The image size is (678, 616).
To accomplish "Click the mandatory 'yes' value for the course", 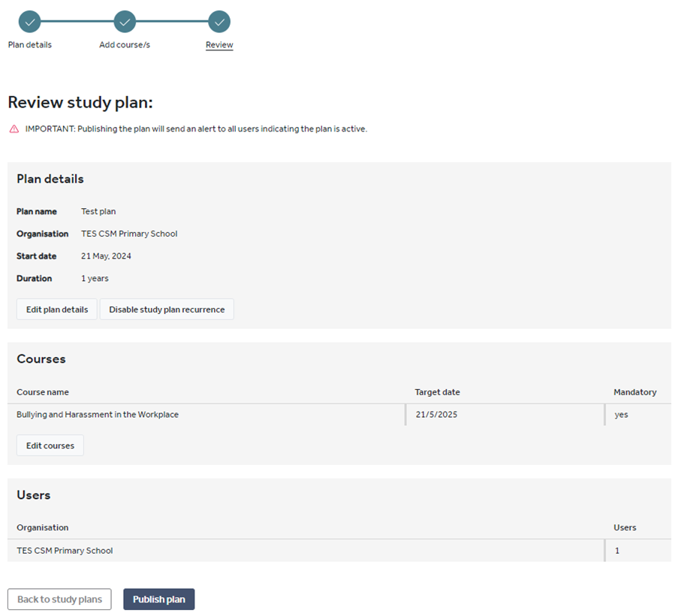I will point(621,414).
